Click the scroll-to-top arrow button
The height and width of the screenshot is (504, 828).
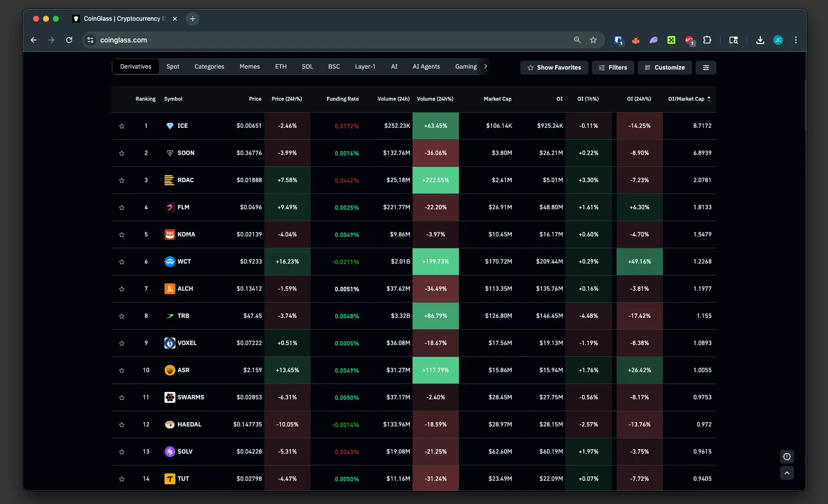click(787, 473)
